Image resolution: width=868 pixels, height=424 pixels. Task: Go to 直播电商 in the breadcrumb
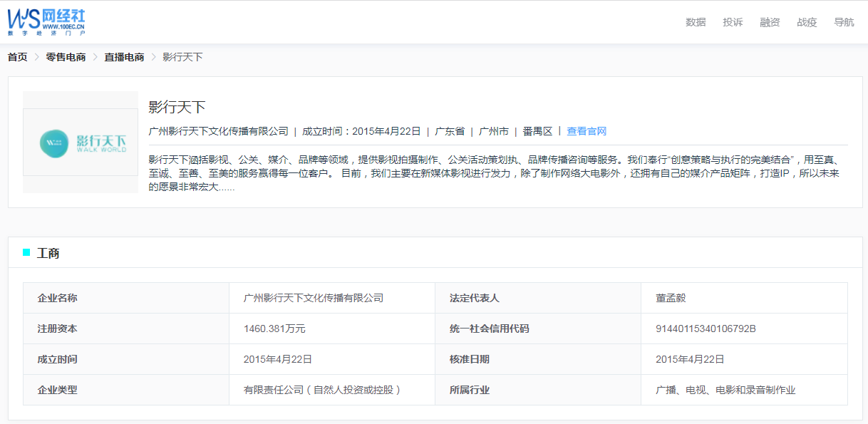click(124, 57)
